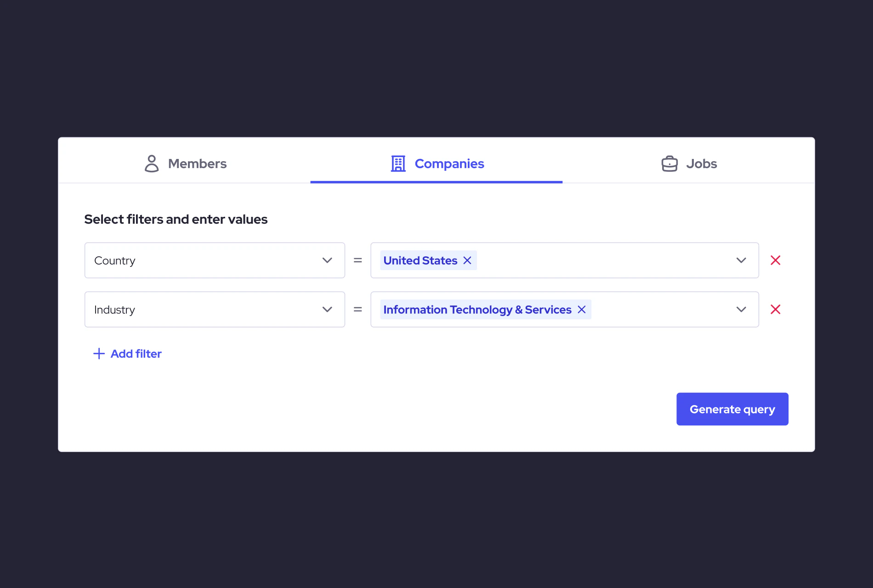Image resolution: width=873 pixels, height=588 pixels.
Task: Expand the Industry values dropdown
Action: [x=741, y=310]
